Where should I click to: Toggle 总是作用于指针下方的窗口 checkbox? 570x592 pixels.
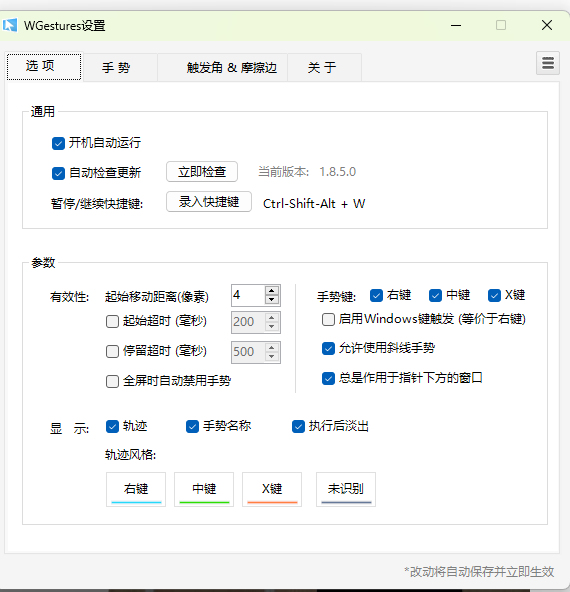pyautogui.click(x=328, y=378)
